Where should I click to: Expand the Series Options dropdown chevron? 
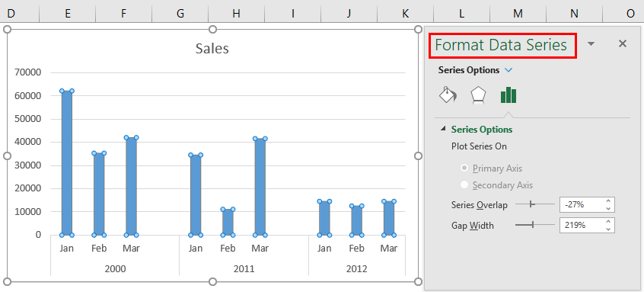click(509, 70)
